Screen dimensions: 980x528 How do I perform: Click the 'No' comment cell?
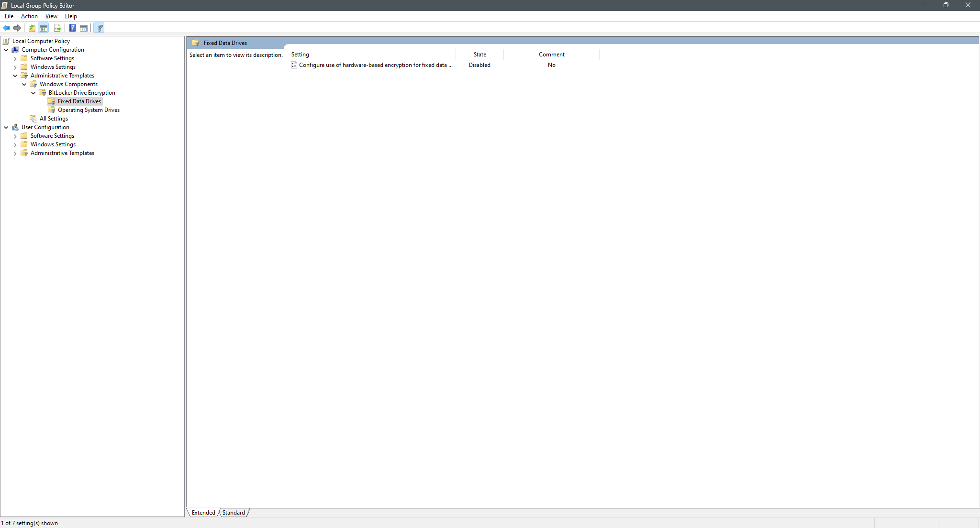tap(551, 65)
